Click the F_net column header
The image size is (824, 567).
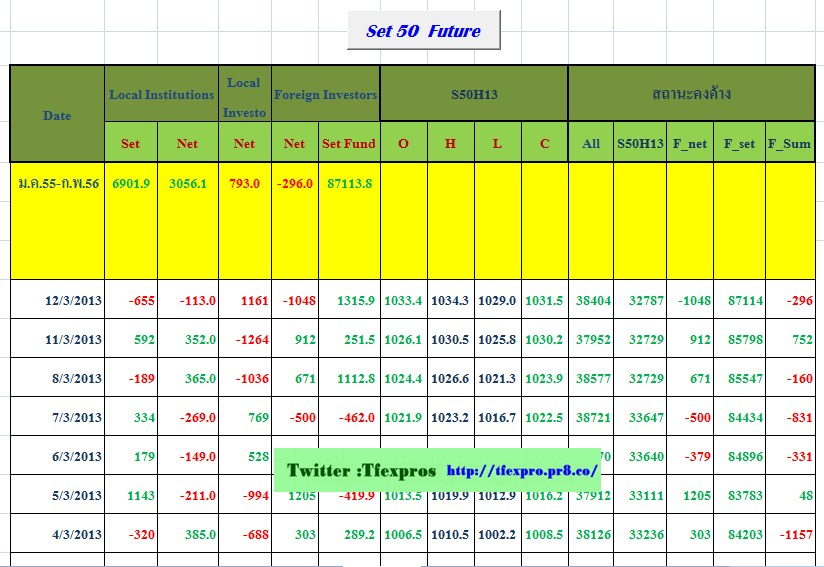tap(690, 143)
